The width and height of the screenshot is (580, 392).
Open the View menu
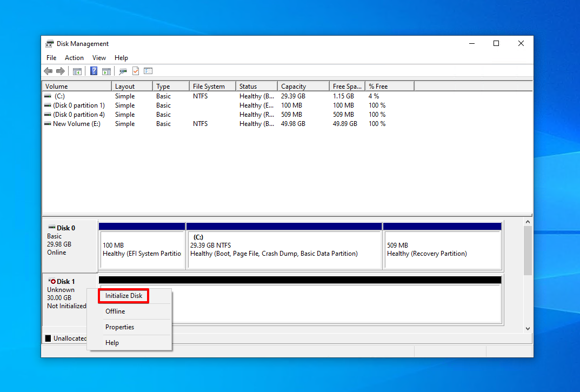99,58
